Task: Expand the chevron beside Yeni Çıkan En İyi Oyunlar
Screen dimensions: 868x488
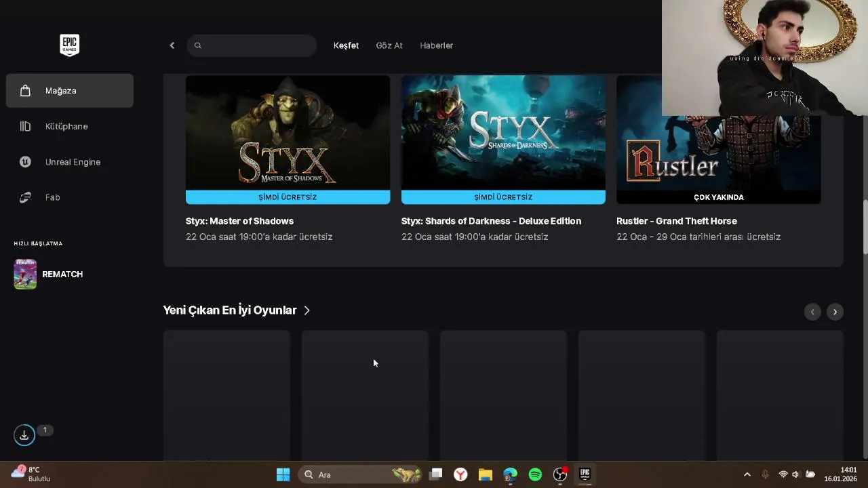Action: click(307, 310)
